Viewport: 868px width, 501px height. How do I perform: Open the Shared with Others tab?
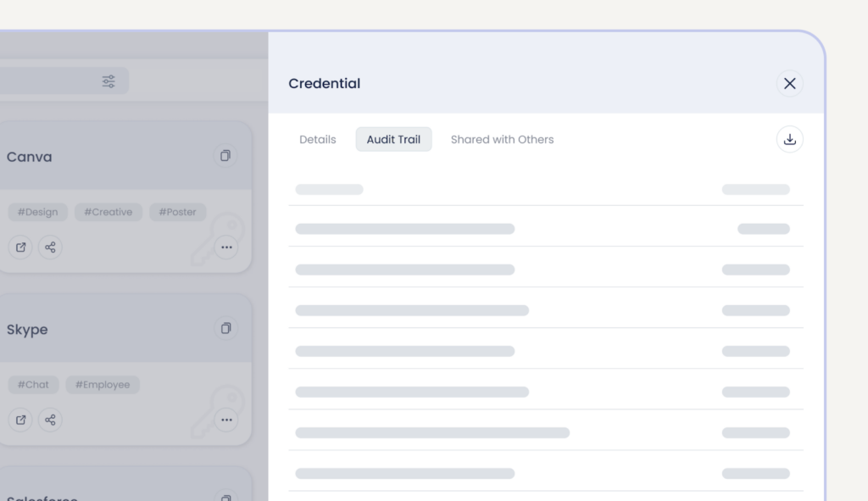click(502, 140)
